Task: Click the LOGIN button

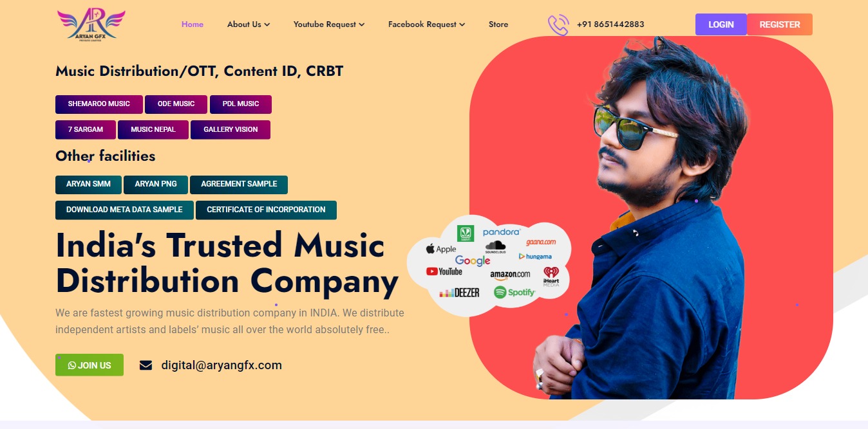Action: [721, 24]
